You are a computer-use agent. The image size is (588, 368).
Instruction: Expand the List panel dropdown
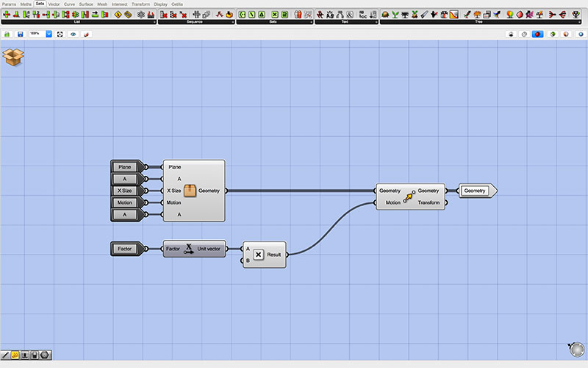(x=154, y=22)
